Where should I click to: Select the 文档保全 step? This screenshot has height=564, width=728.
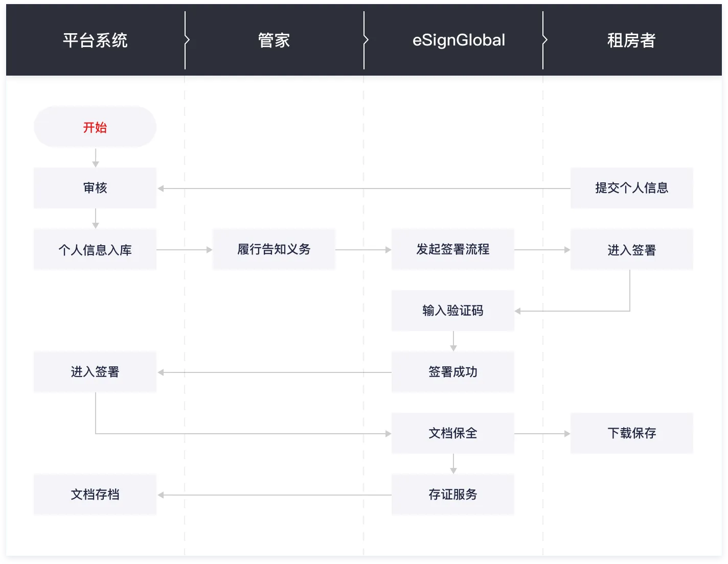click(x=453, y=433)
